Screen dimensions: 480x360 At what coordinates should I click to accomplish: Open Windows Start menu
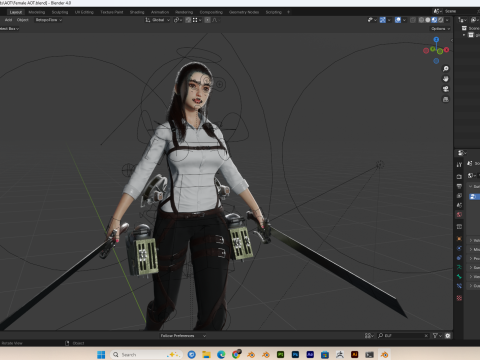pos(101,355)
